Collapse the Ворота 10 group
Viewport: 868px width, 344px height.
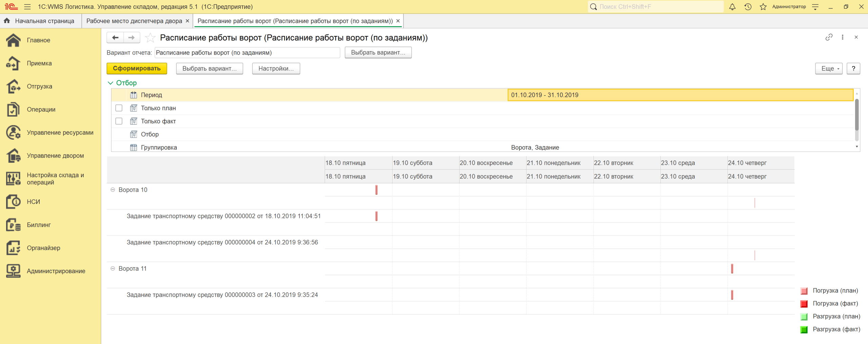point(113,190)
